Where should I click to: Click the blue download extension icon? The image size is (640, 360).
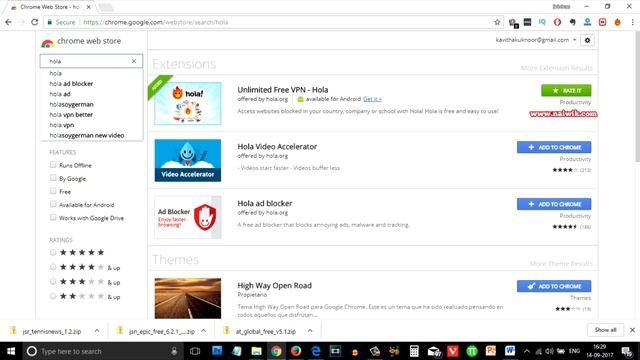tap(587, 22)
